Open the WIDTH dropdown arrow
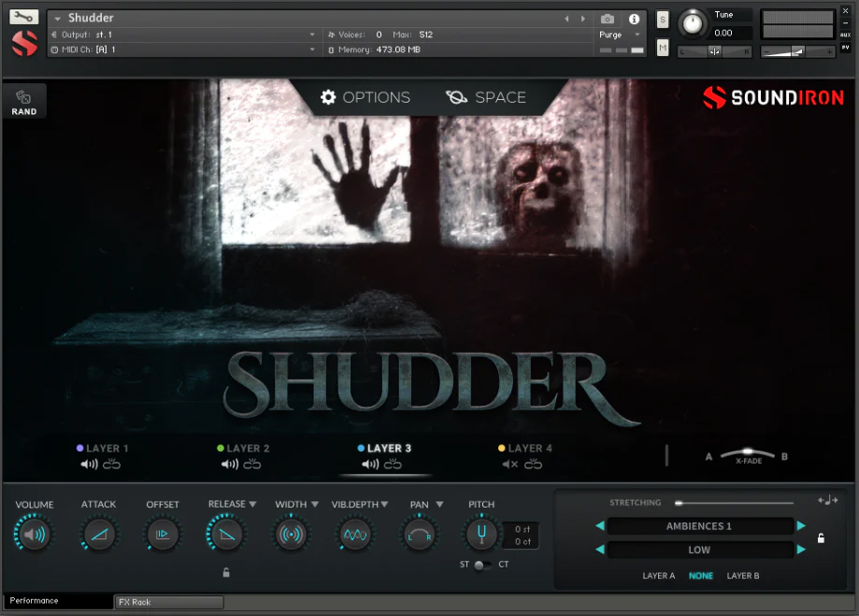 click(x=315, y=504)
